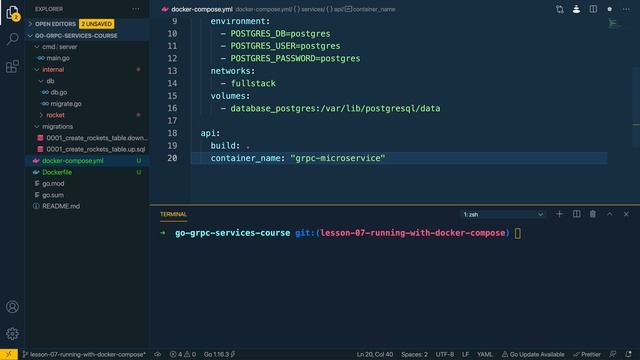This screenshot has height=360, width=640.
Task: Select the TERMINAL panel tab
Action: pos(173,214)
